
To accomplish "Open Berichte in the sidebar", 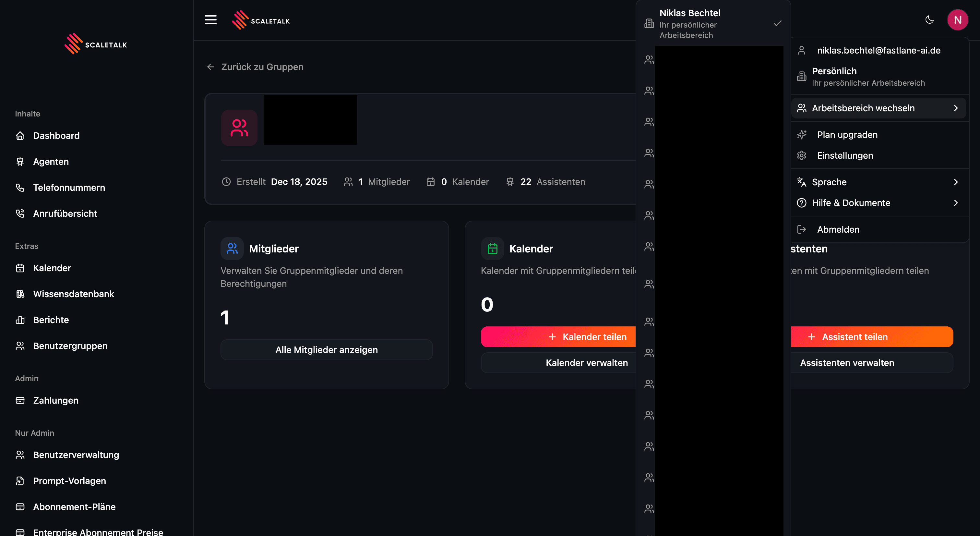I will (51, 320).
